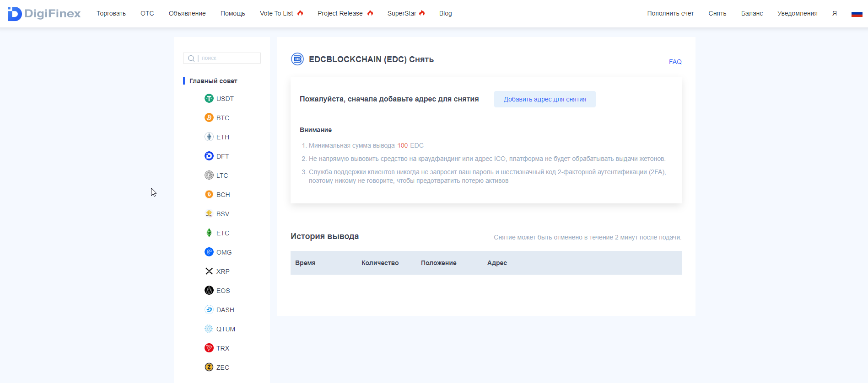Select the ETH coin icon
Viewport: 868px width, 383px height.
209,137
